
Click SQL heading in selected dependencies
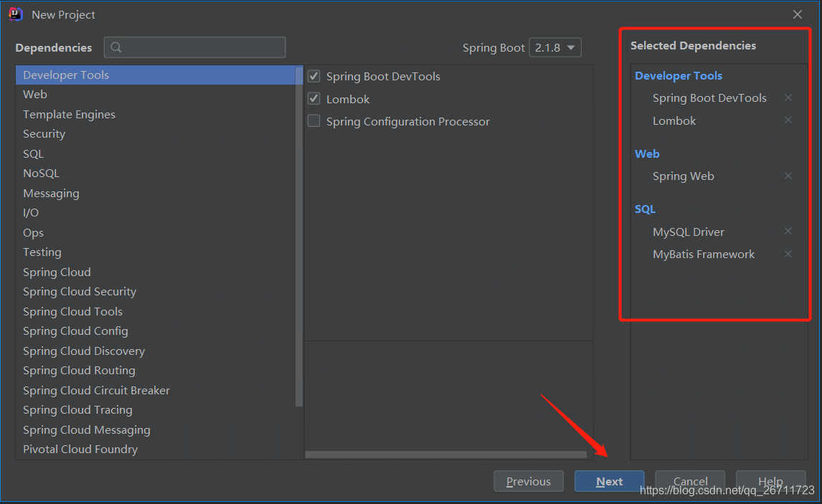tap(645, 209)
